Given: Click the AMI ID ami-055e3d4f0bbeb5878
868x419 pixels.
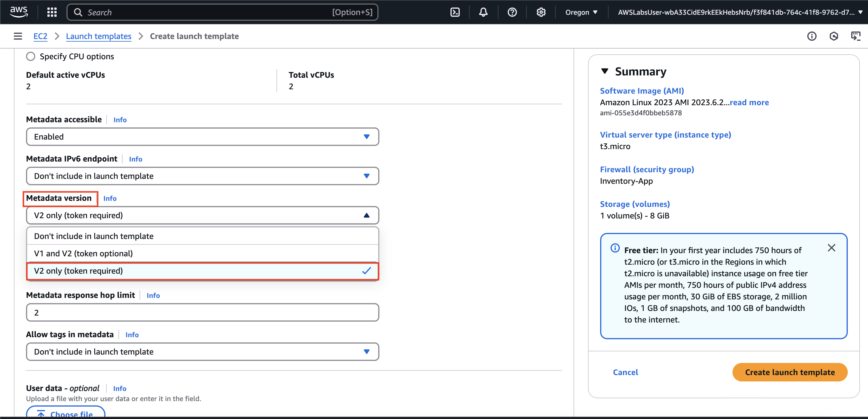Looking at the screenshot, I should tap(641, 113).
